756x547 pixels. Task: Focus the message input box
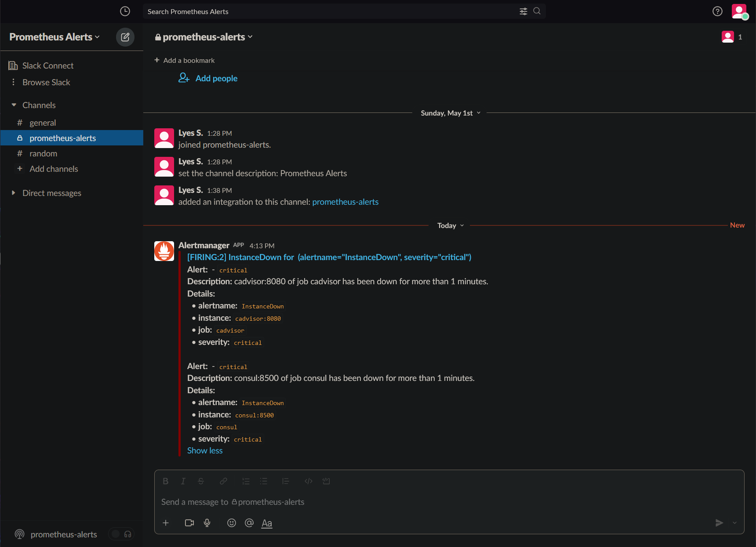point(449,502)
